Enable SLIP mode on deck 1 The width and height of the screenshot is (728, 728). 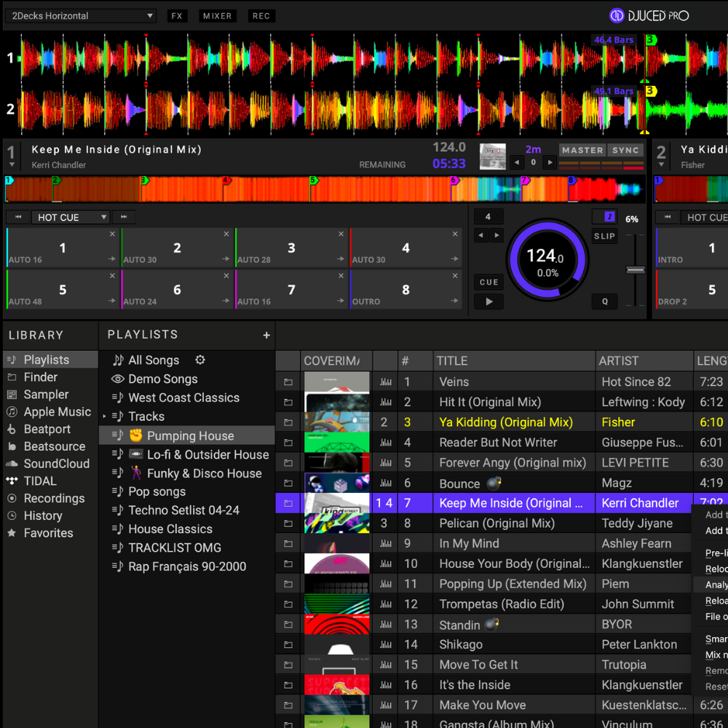pyautogui.click(x=604, y=236)
